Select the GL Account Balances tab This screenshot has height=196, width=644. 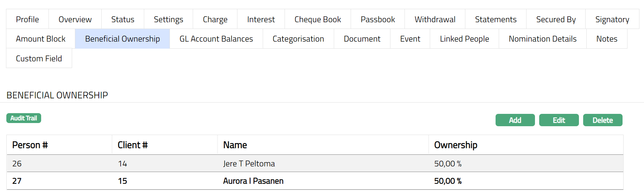(x=216, y=39)
